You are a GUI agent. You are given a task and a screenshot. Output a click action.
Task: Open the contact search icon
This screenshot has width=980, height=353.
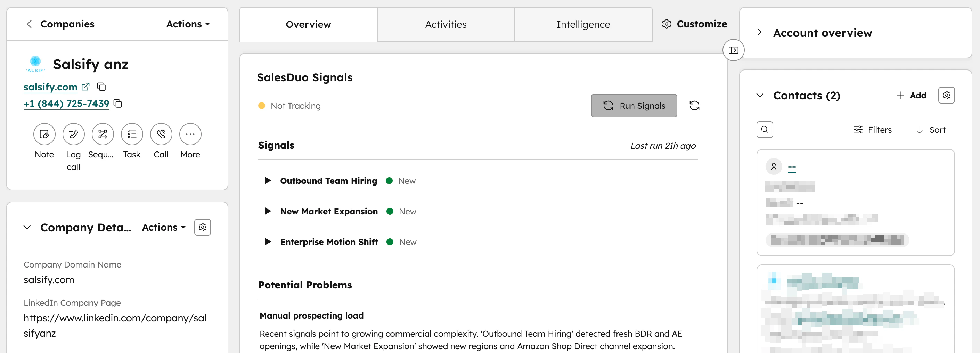click(x=766, y=129)
